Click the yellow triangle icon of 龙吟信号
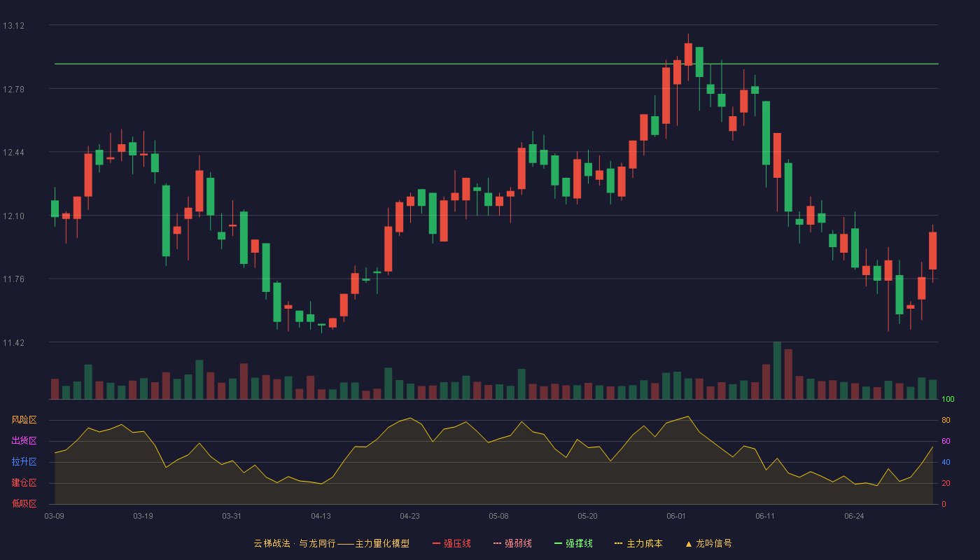Viewport: 980px width, 560px height. coord(689,544)
